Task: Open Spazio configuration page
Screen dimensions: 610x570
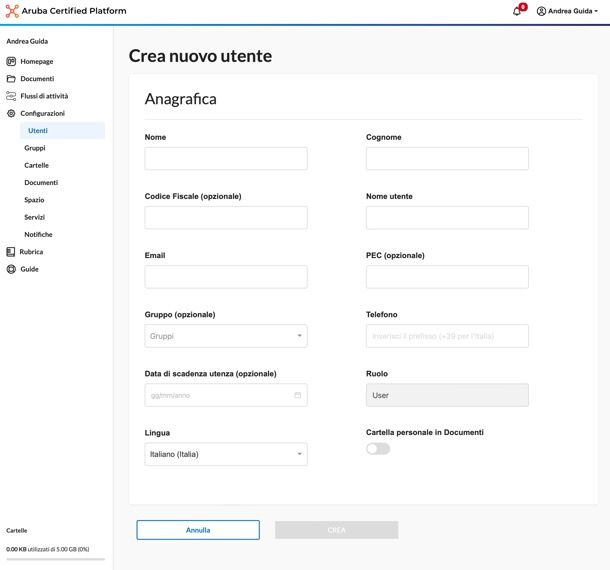Action: click(x=34, y=200)
